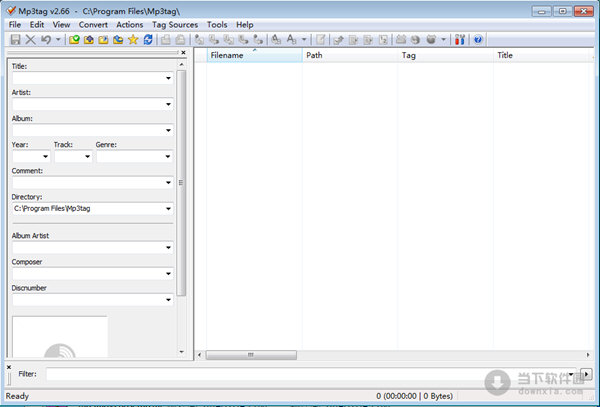
Task: Open the Tag Sources menu
Action: coord(175,25)
